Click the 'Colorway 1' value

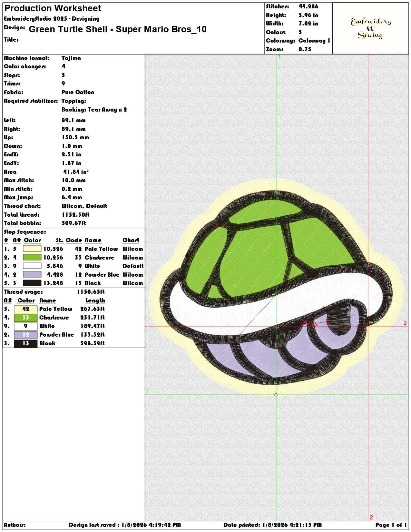point(314,41)
